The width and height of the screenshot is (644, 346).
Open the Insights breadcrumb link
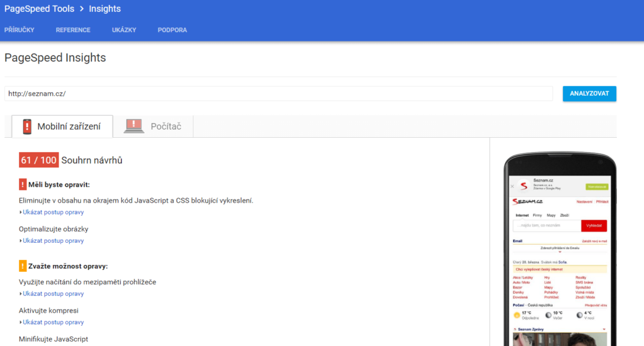pos(105,9)
